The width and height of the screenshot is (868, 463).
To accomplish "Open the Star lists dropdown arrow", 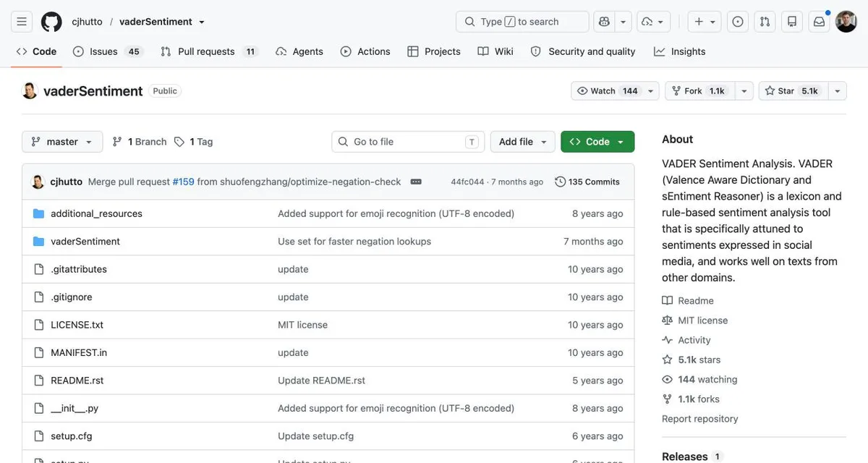I will (836, 91).
